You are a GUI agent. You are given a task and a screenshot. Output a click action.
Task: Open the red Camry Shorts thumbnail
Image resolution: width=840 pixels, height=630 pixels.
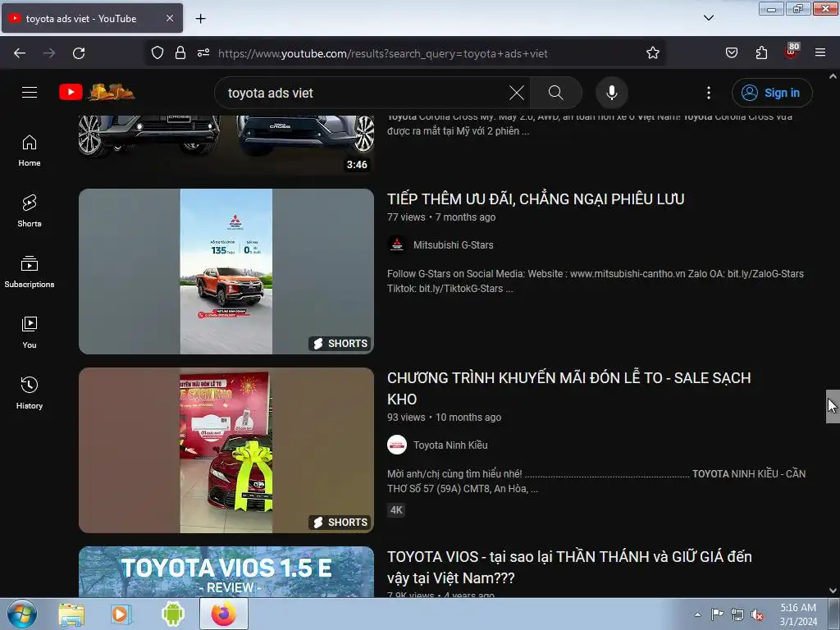click(226, 450)
